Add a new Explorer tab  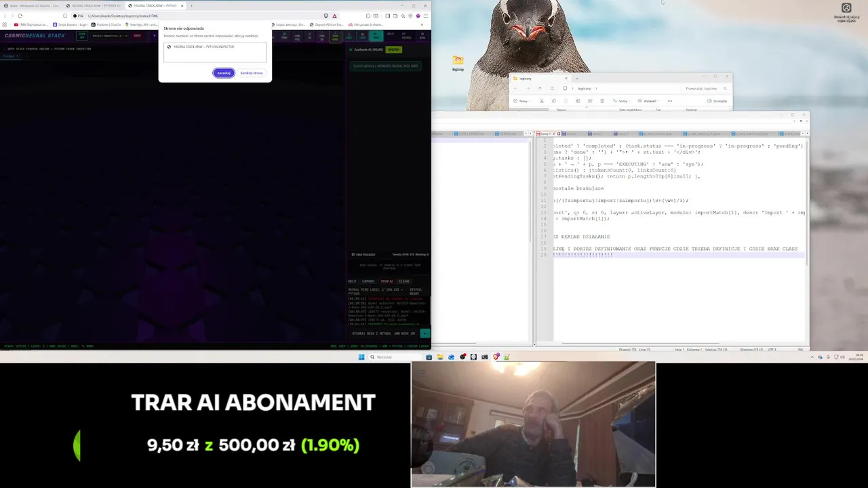click(576, 78)
